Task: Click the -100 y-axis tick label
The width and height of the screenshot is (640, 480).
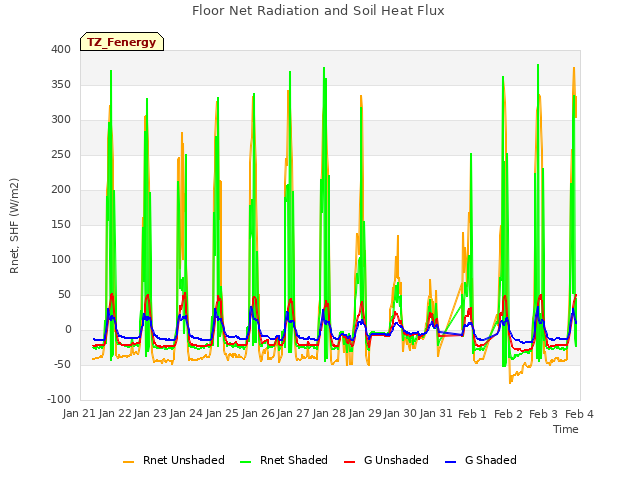Action: 59,400
